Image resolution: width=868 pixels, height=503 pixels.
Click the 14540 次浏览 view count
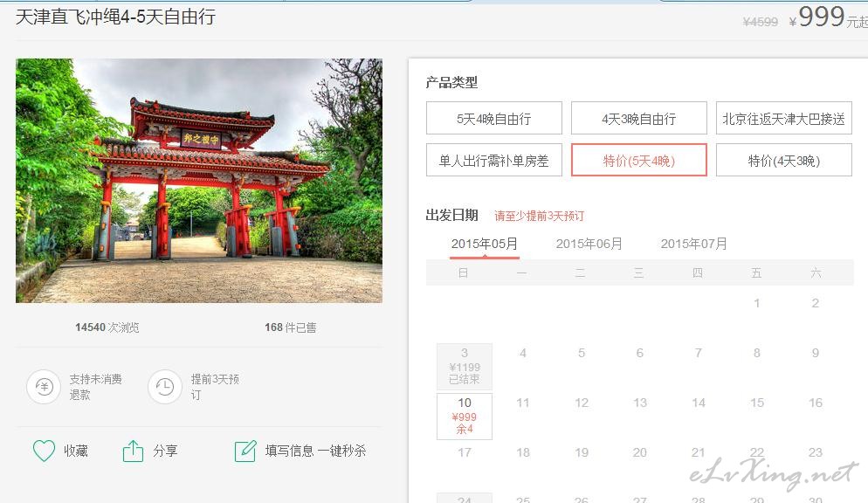pos(107,327)
